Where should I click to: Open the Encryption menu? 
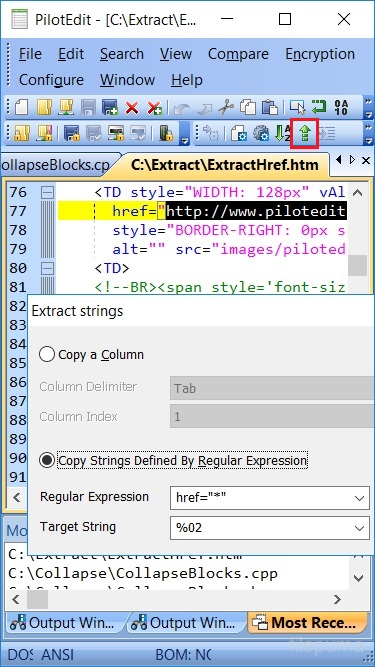(320, 54)
